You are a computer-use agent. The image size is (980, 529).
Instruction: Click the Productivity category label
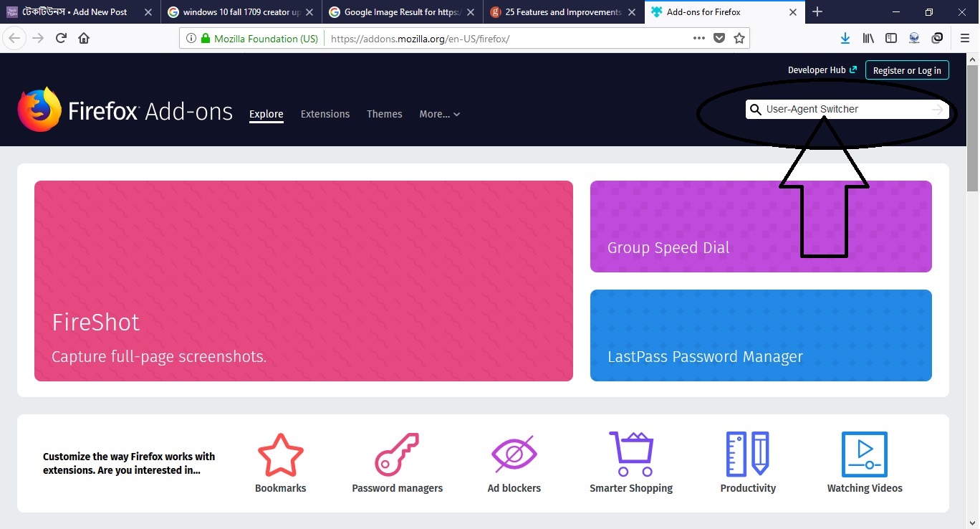coord(748,488)
